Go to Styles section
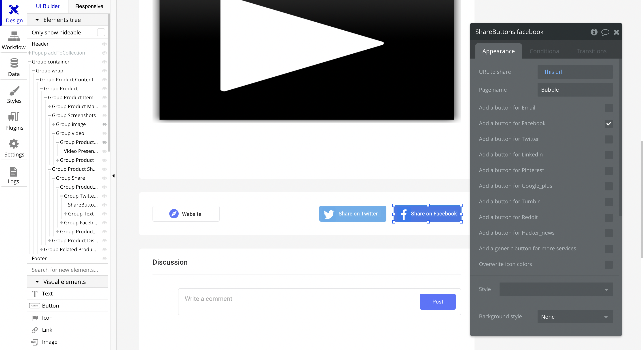Screen dimensions: 644x350 click(x=14, y=94)
